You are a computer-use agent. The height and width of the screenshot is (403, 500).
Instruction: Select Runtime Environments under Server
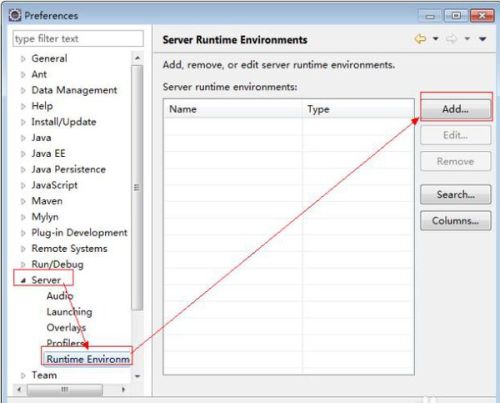[88, 359]
